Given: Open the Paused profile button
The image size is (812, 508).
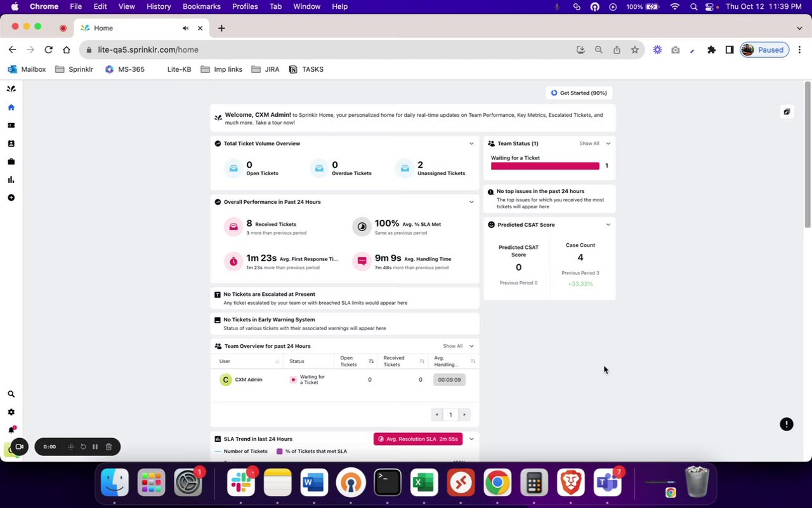Looking at the screenshot, I should pyautogui.click(x=764, y=50).
